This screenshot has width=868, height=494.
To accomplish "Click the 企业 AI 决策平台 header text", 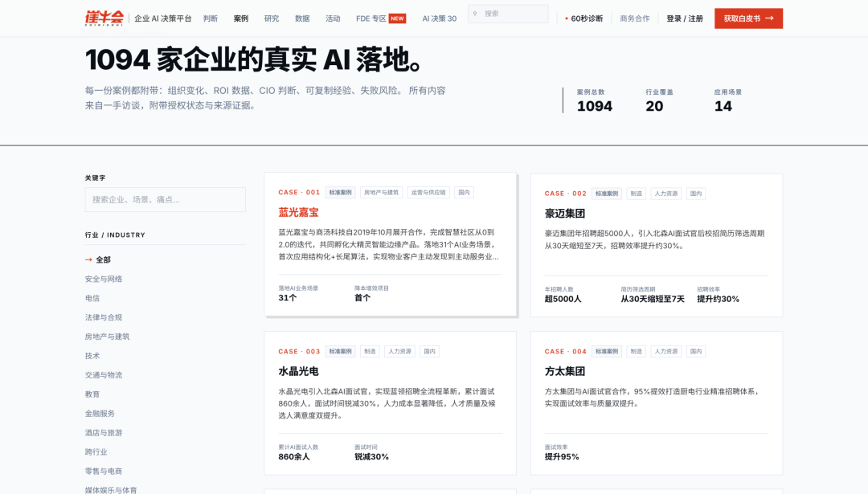I will [162, 18].
